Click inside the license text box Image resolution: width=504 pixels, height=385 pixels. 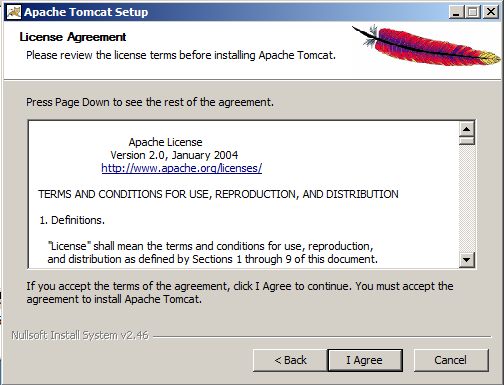coord(243,194)
